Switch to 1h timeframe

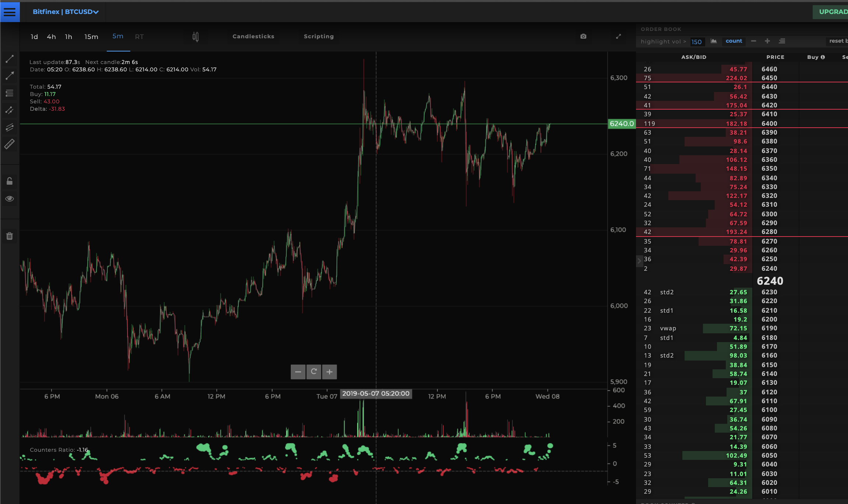(x=68, y=37)
